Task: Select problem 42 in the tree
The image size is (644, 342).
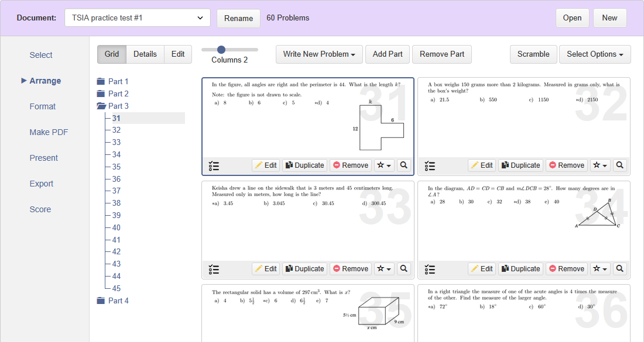Action: coord(117,251)
